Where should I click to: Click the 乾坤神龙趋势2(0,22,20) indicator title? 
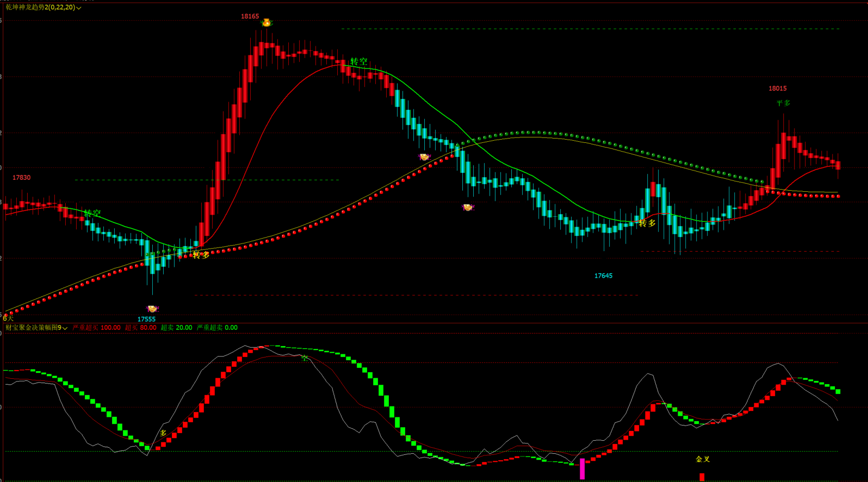40,7
